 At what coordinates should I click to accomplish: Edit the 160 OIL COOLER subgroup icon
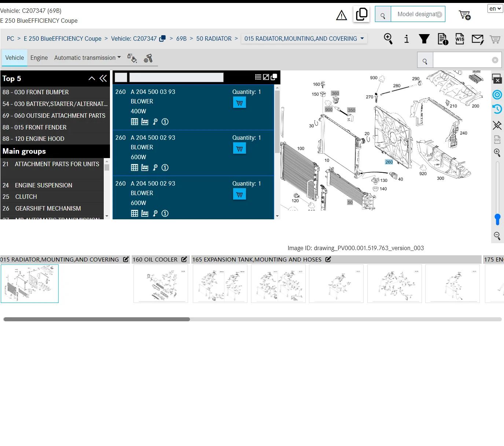(x=184, y=259)
